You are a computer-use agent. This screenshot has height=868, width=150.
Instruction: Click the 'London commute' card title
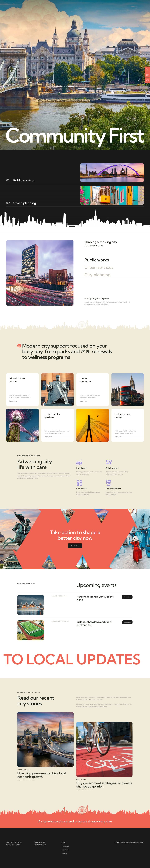85,380
